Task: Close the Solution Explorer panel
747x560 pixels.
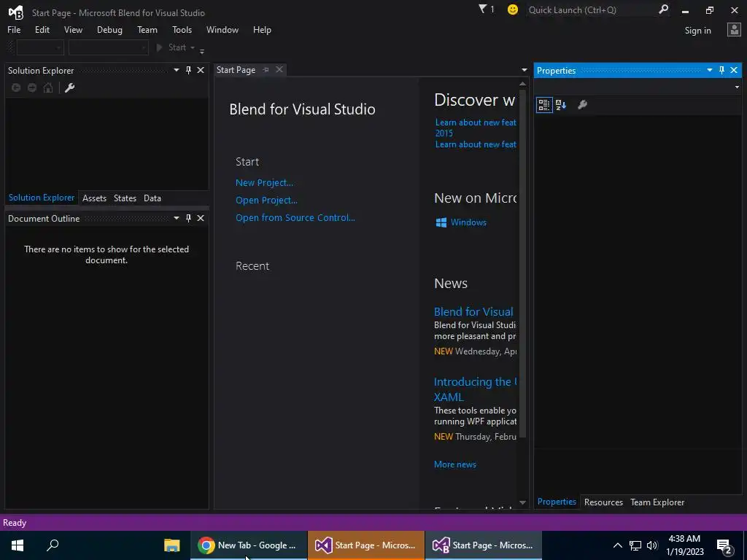Action: click(x=201, y=70)
